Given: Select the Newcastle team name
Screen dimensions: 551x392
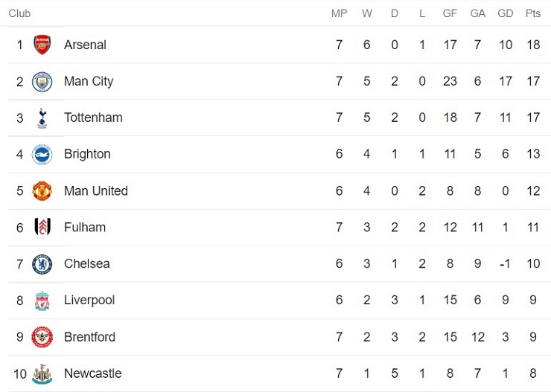Looking at the screenshot, I should click(93, 373).
